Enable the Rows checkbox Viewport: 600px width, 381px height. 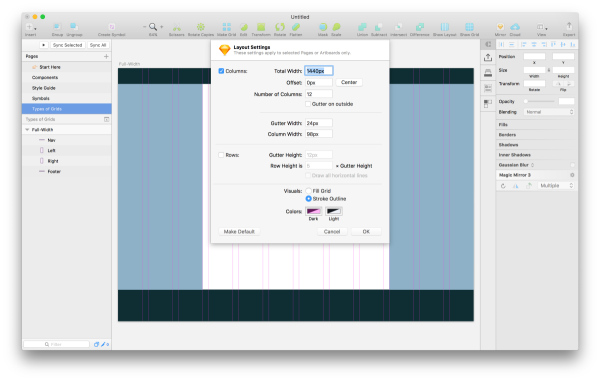221,155
